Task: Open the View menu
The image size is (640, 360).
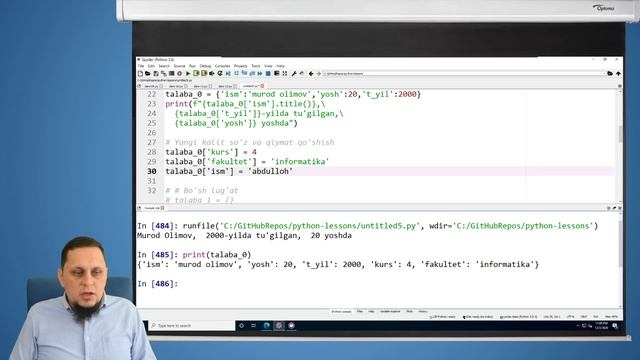Action: (268, 66)
